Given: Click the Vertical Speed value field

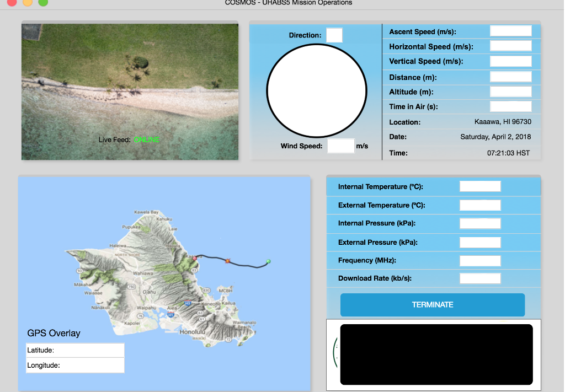Looking at the screenshot, I should click(510, 61).
